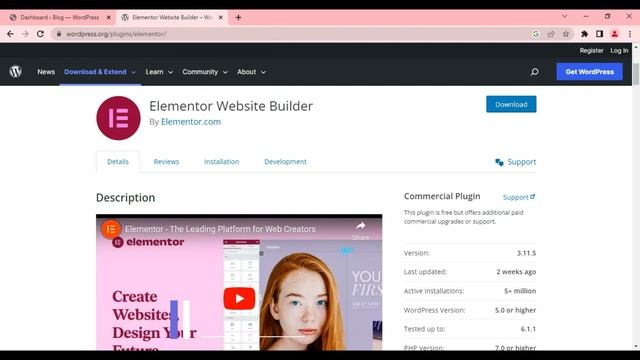
Task: Click the Elementor channel icon on the video
Action: pyautogui.click(x=111, y=229)
